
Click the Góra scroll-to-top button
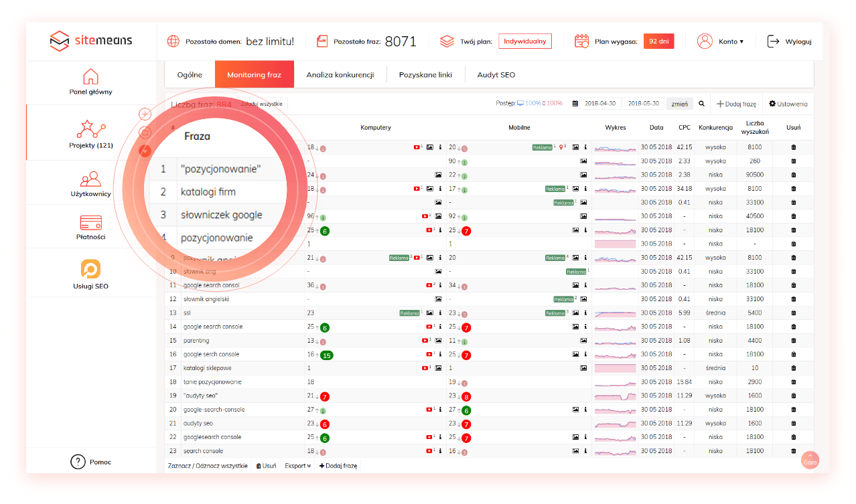point(810,461)
